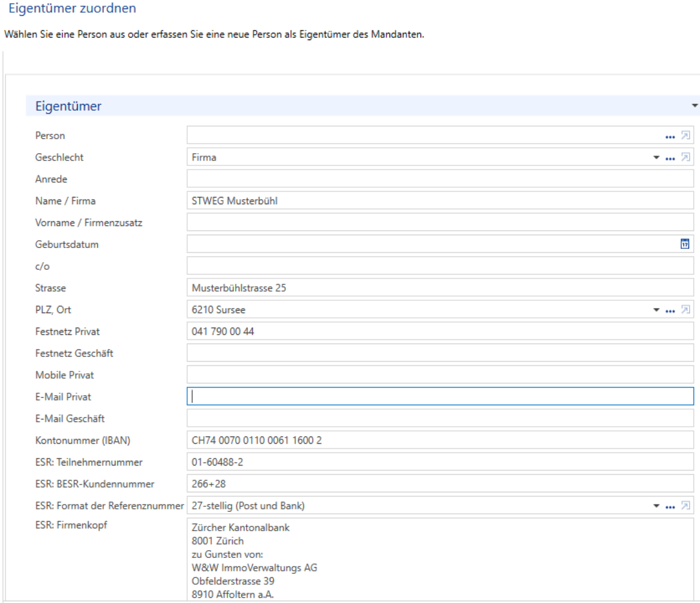
Task: Click the Mobile Privat field
Action: (x=440, y=375)
